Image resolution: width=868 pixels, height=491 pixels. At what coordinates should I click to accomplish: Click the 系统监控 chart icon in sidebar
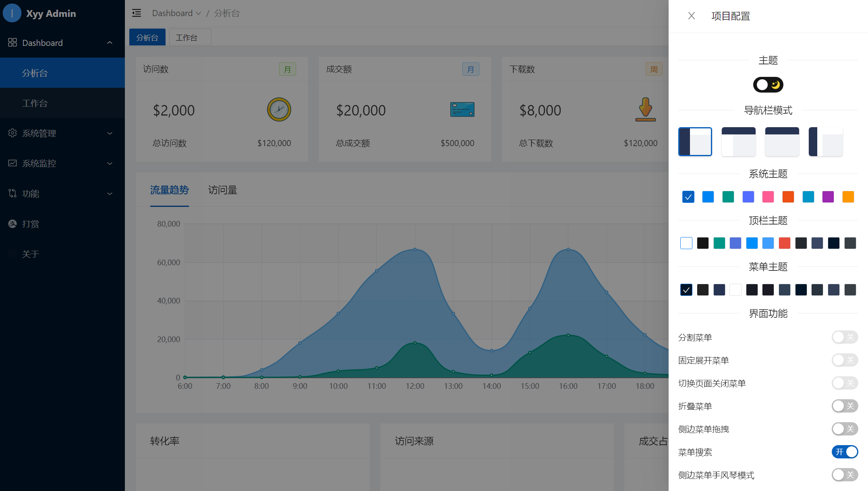pos(12,163)
